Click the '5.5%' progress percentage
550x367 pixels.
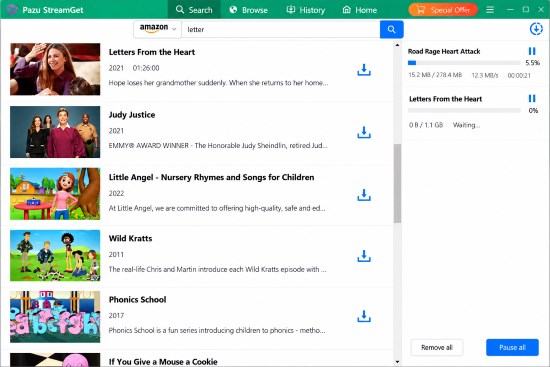click(x=532, y=63)
